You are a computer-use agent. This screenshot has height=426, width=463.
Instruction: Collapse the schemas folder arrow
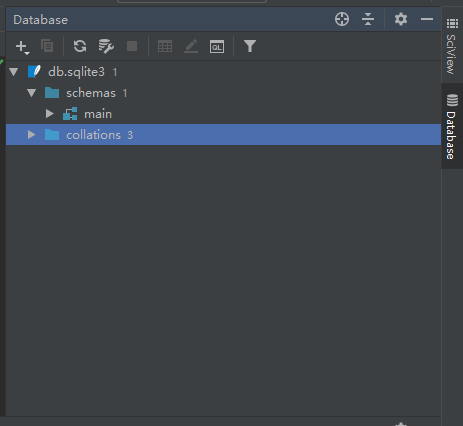click(32, 93)
